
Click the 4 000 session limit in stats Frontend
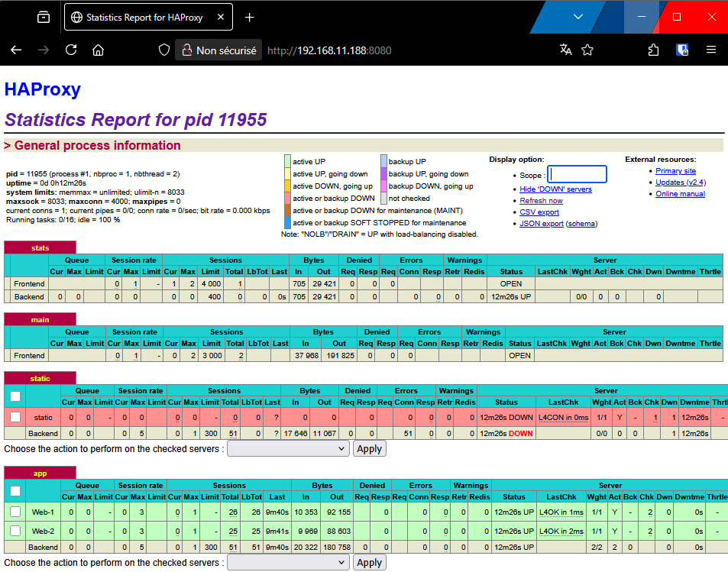(212, 283)
